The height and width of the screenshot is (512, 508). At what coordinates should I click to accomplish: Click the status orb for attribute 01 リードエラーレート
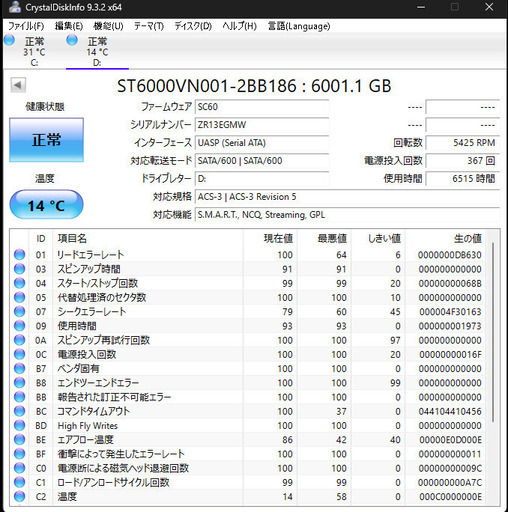click(20, 255)
